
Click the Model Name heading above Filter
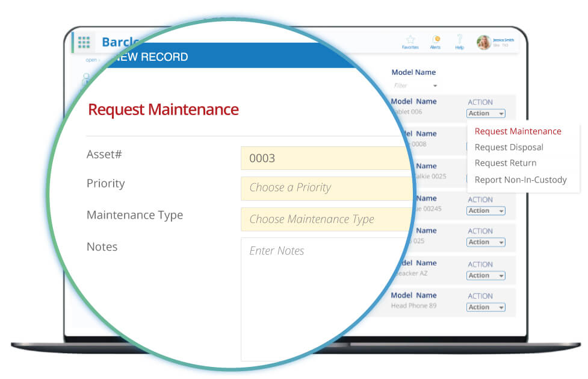[413, 72]
